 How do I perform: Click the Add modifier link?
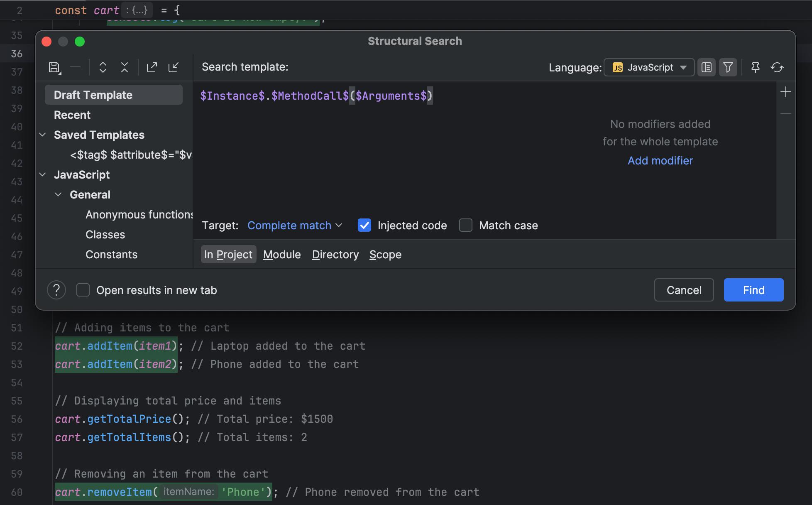(660, 161)
